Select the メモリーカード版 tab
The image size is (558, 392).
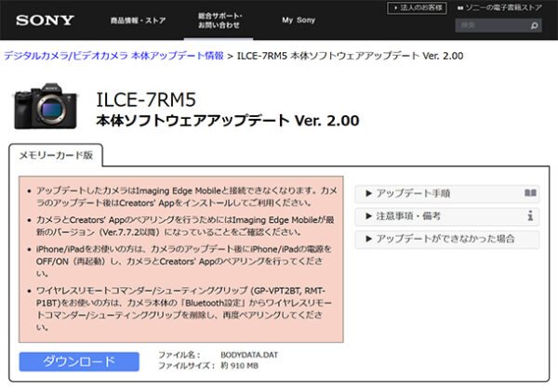tap(56, 155)
